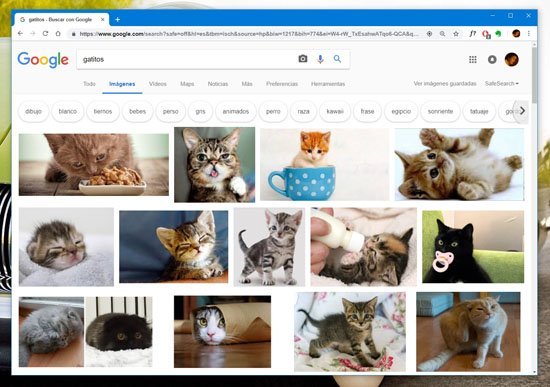The image size is (550, 387).
Task: Open the orange cat scratching image
Action: 468,332
